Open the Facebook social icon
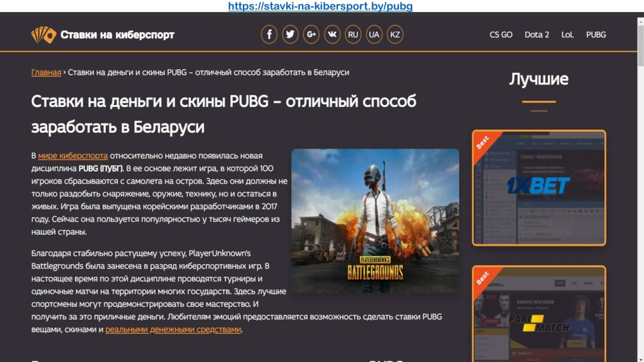 [269, 34]
